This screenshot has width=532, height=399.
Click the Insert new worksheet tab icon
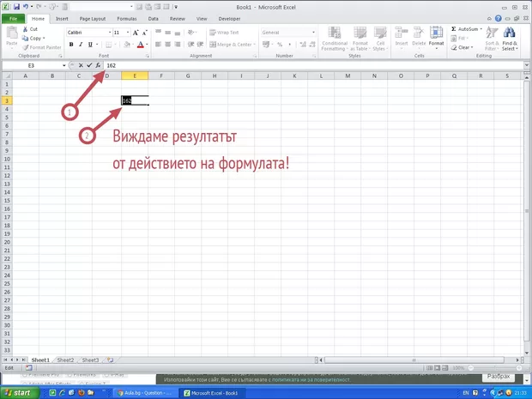click(110, 360)
